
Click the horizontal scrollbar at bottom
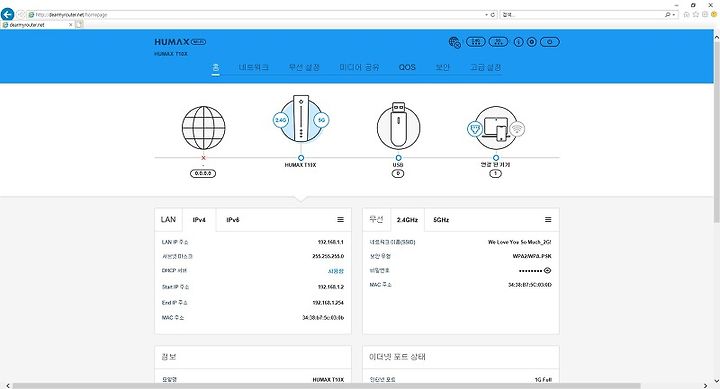(326, 386)
